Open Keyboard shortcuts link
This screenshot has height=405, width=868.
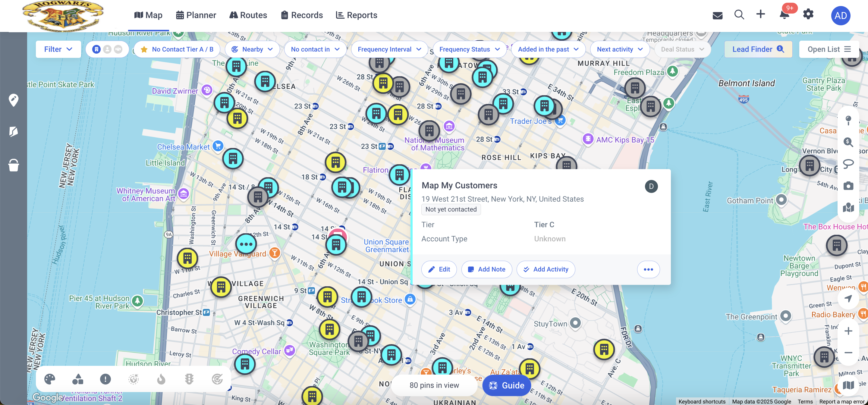point(702,401)
